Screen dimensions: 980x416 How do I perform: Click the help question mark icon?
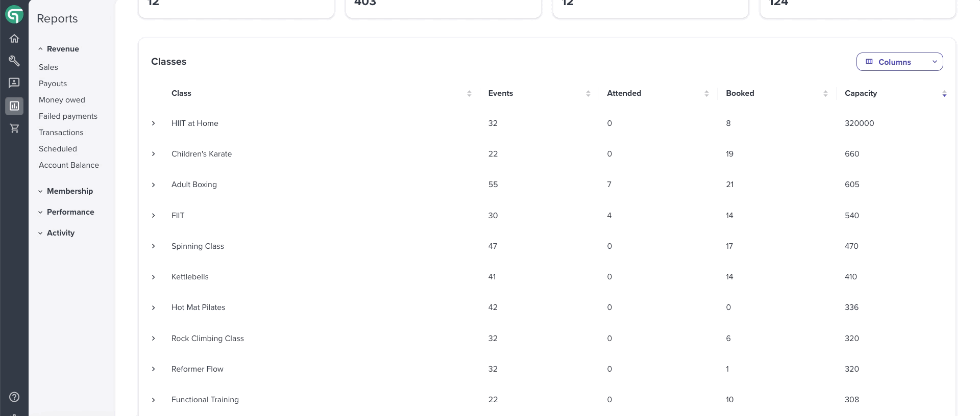(x=14, y=397)
